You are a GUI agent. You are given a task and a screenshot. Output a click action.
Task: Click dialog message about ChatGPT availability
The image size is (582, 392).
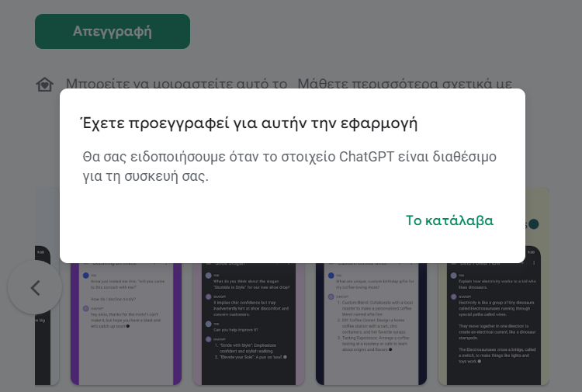289,166
